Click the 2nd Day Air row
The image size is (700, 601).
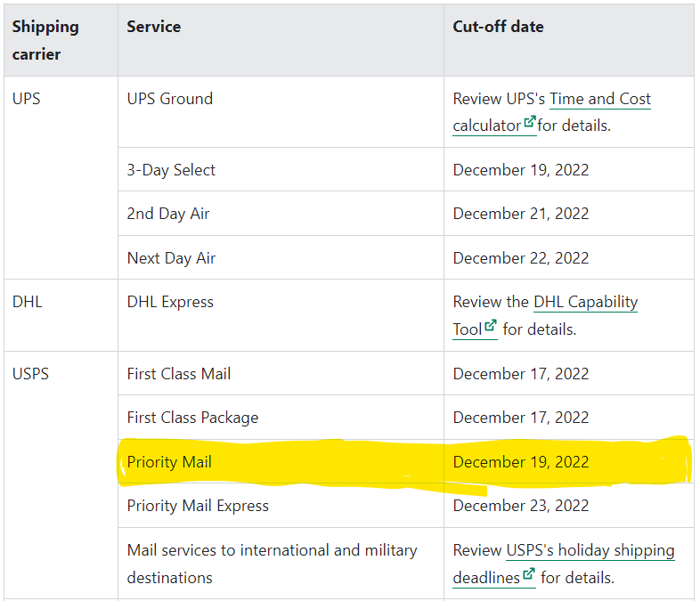406,214
